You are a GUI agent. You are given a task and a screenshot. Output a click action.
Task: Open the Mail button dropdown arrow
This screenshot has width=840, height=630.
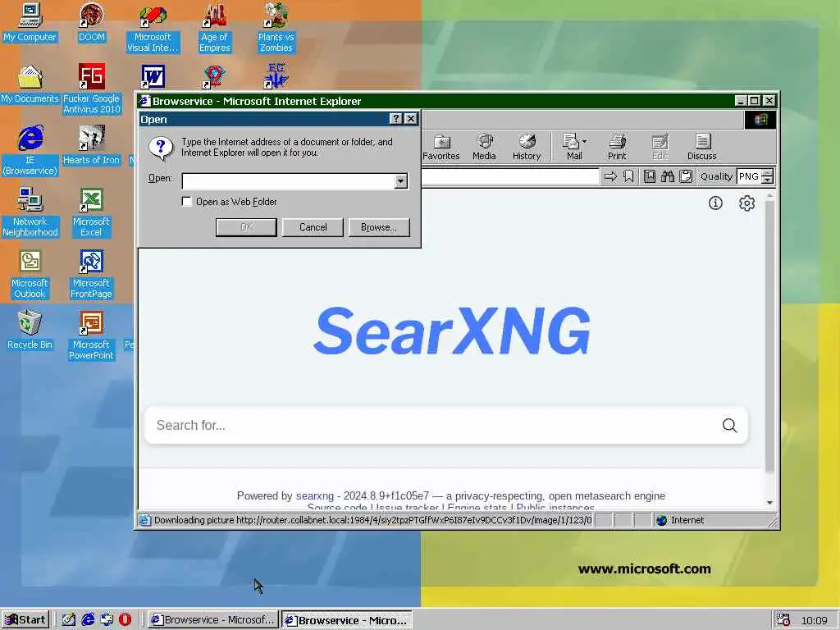[584, 141]
